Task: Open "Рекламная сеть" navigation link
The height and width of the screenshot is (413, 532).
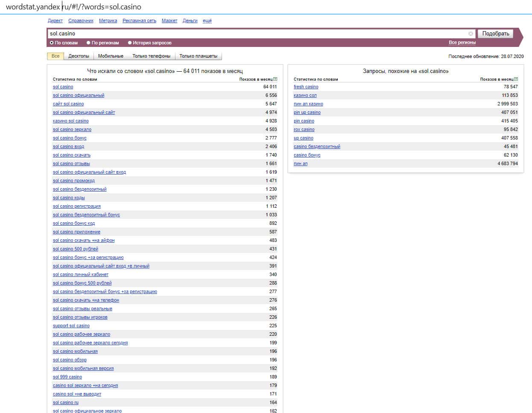Action: click(x=139, y=20)
